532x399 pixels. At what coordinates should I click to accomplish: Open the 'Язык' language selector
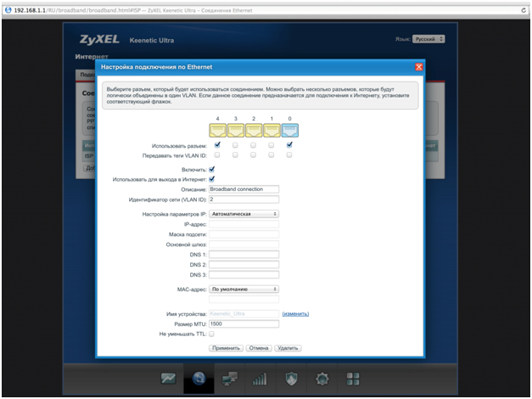point(428,39)
